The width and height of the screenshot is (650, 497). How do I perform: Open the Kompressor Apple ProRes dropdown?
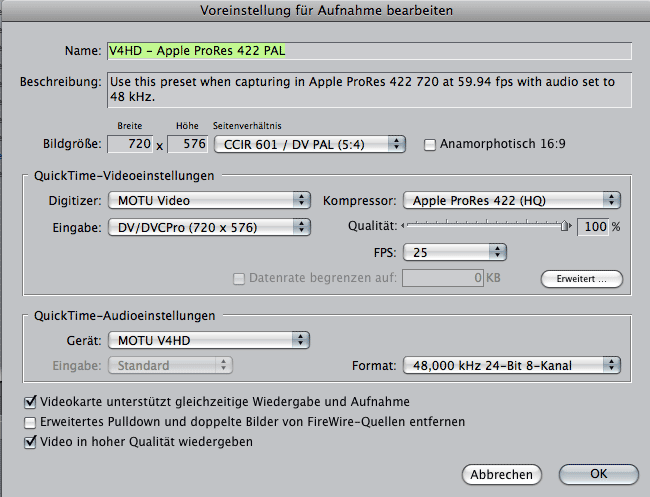pyautogui.click(x=513, y=200)
